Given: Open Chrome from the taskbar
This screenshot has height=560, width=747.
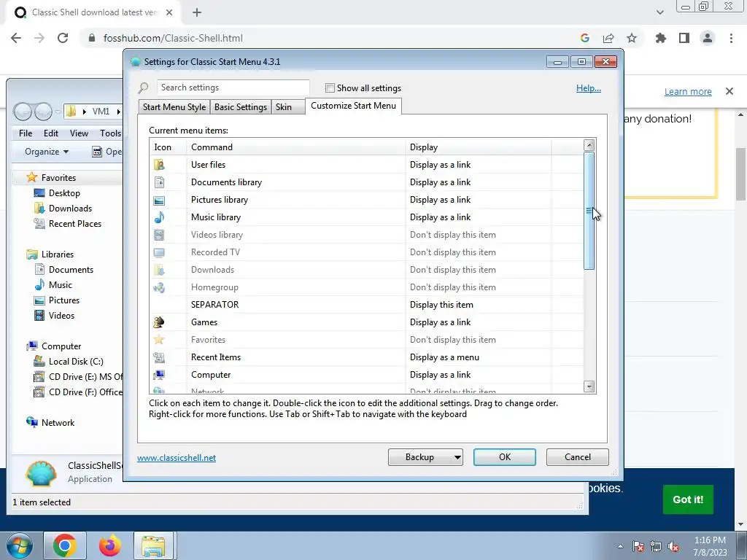Looking at the screenshot, I should point(65,545).
